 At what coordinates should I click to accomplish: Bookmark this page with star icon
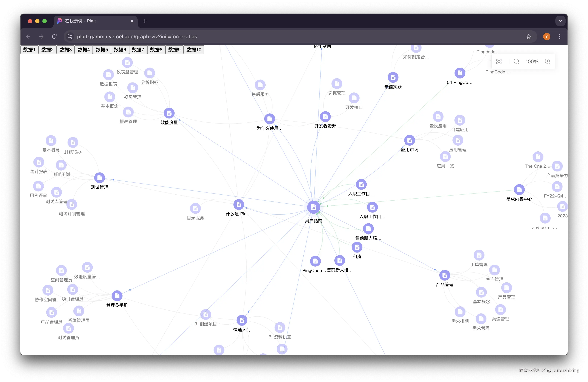pyautogui.click(x=528, y=37)
